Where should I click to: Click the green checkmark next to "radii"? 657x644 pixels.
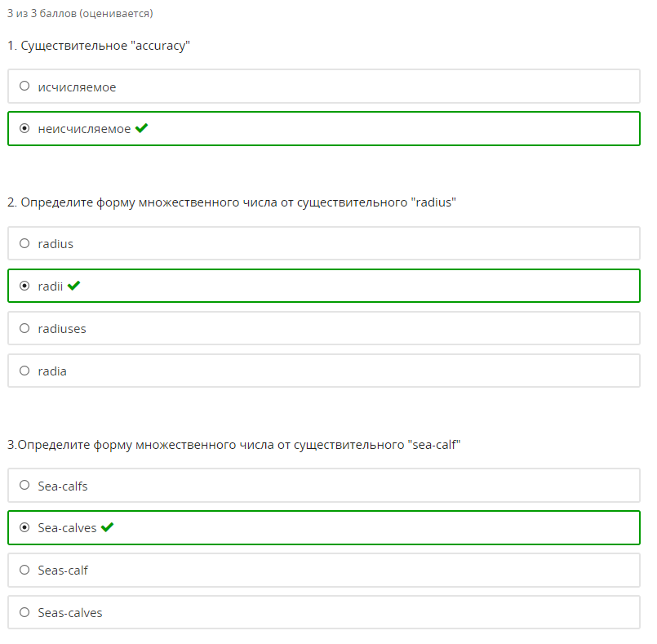(73, 286)
